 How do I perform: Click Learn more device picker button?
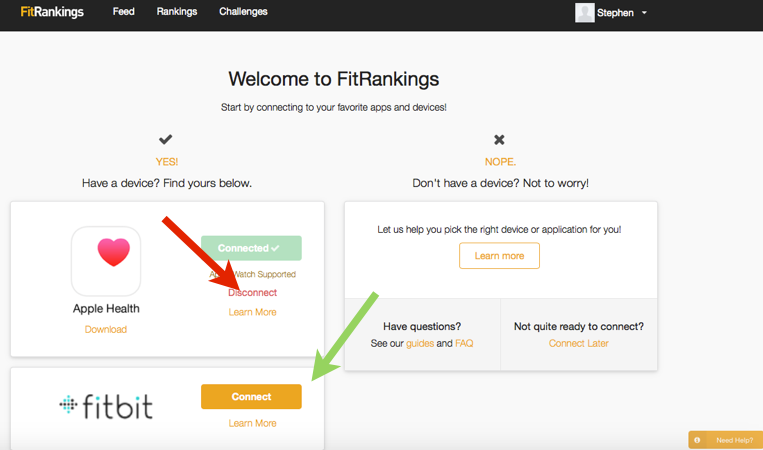[499, 256]
